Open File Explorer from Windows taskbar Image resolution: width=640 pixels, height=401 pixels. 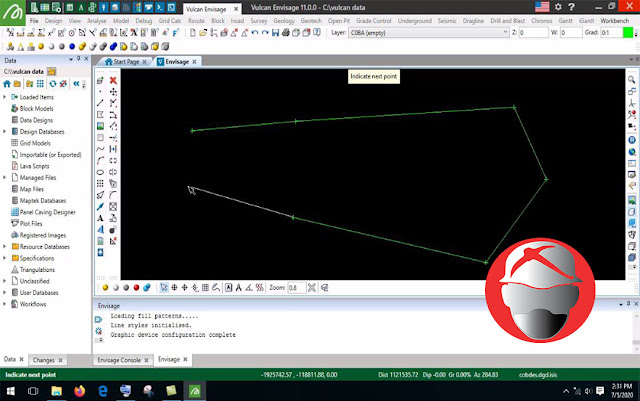56,391
